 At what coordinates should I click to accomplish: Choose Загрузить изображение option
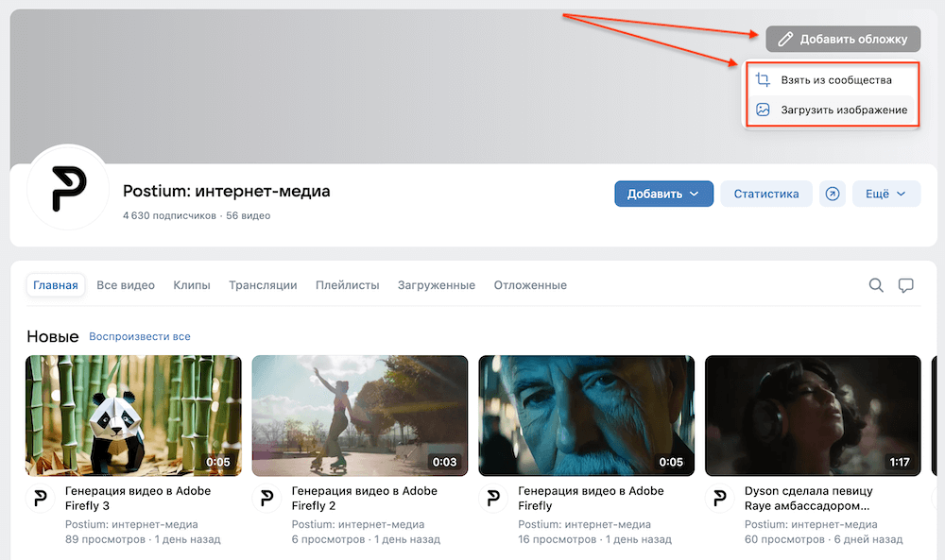click(x=833, y=110)
